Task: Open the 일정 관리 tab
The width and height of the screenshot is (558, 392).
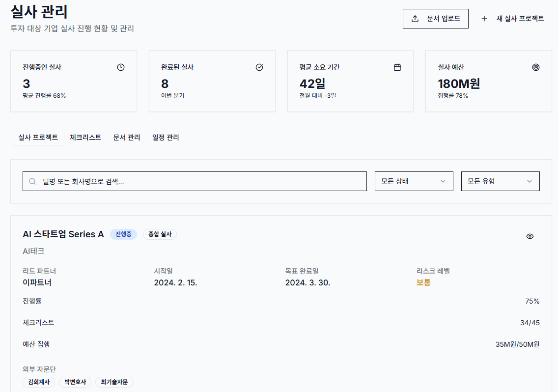Action: click(166, 138)
